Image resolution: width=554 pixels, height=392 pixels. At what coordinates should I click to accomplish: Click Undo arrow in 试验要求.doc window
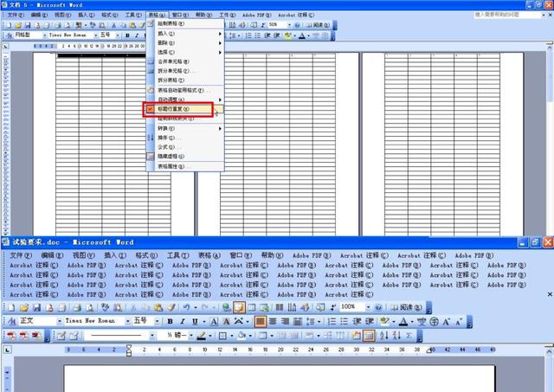(x=186, y=307)
